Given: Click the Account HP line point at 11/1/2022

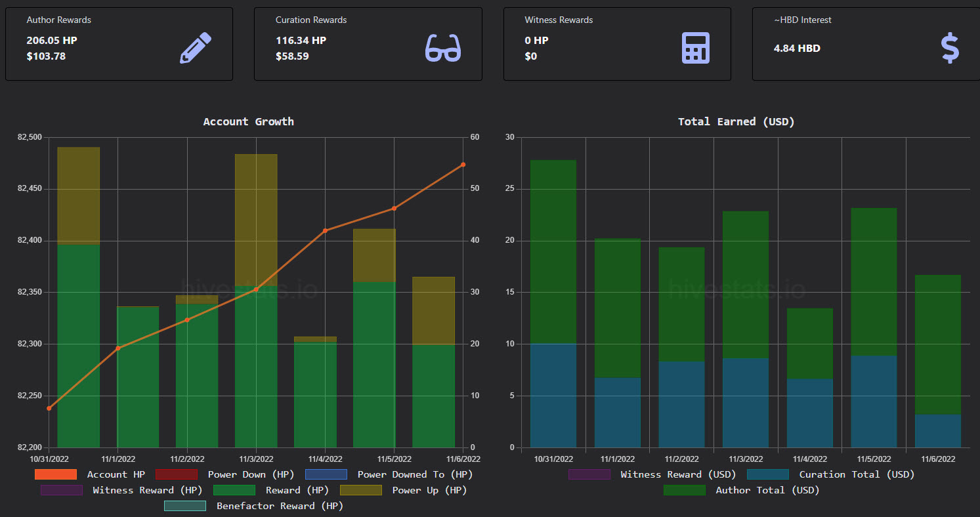Looking at the screenshot, I should tap(118, 348).
